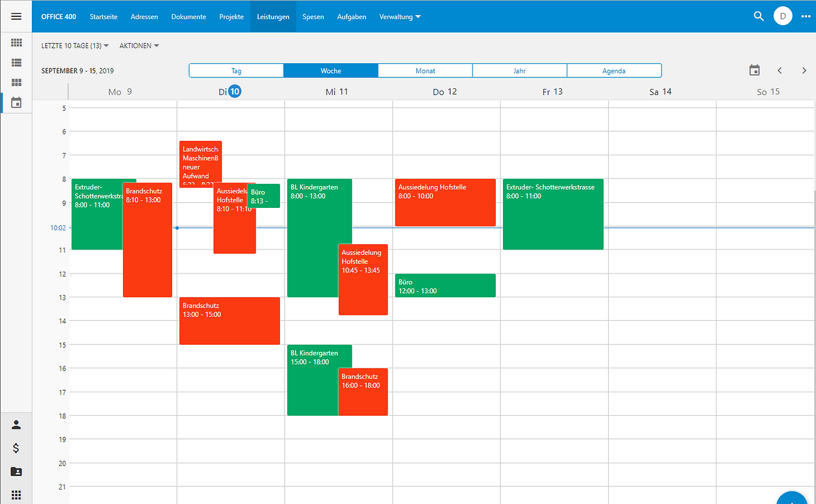The image size is (816, 504).
Task: Open the date picker calendar icon
Action: click(755, 70)
